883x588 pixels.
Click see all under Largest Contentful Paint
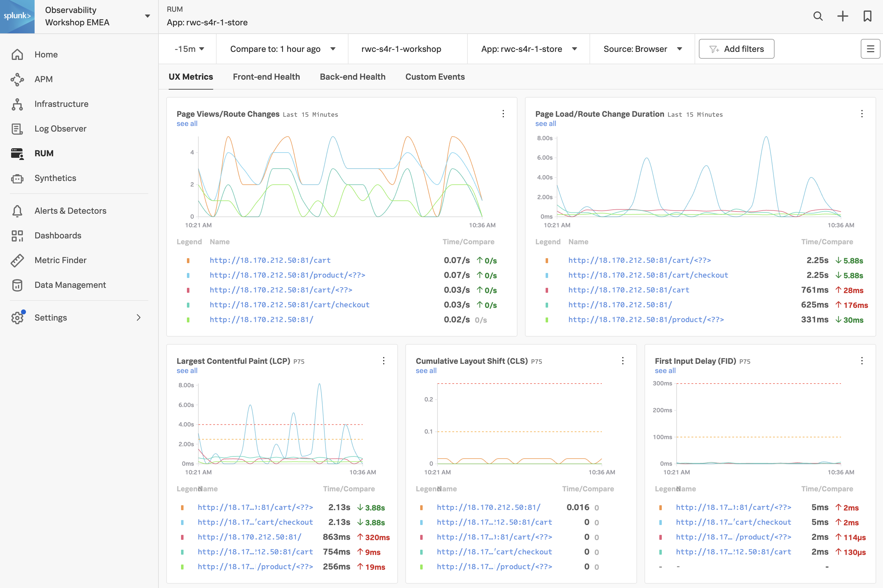pos(187,371)
